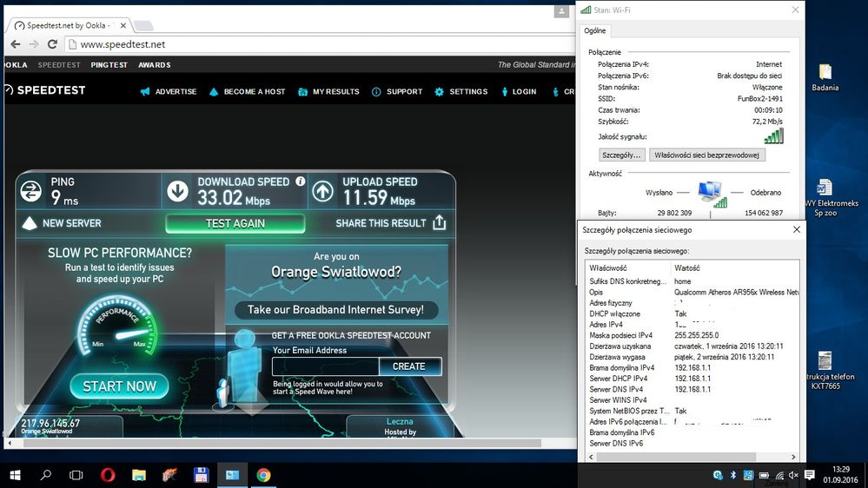Click the battery tray icon

[x=764, y=475]
